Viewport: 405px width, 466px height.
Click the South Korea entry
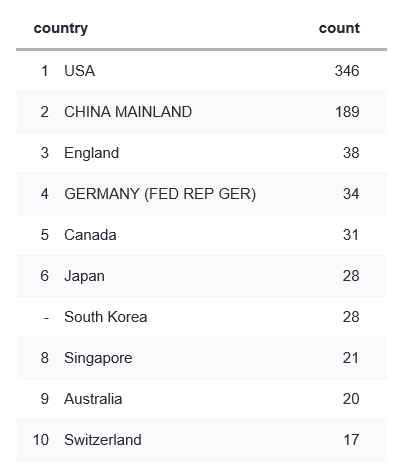[x=106, y=317]
